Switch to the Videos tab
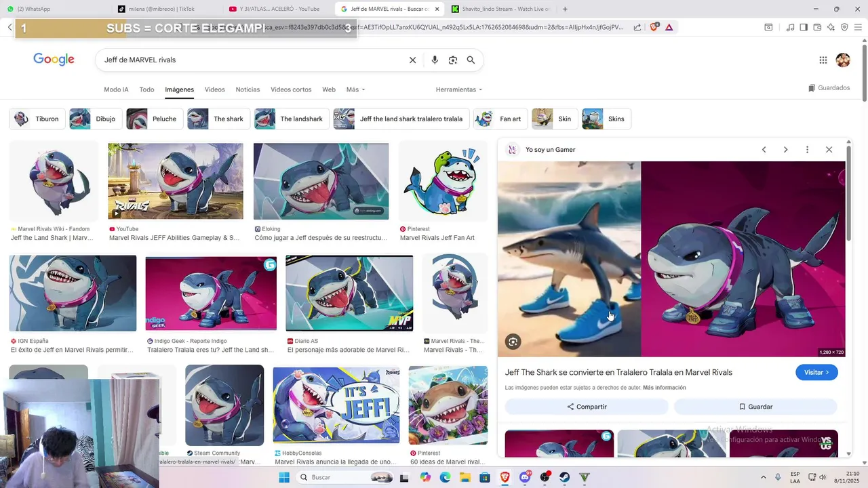The width and height of the screenshot is (868, 488). tap(214, 89)
